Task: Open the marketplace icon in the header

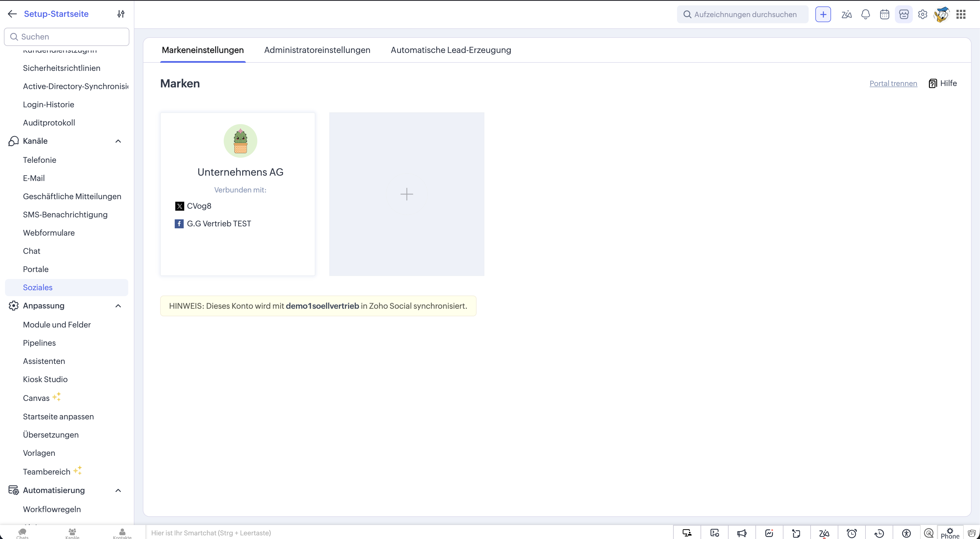Action: 904,15
